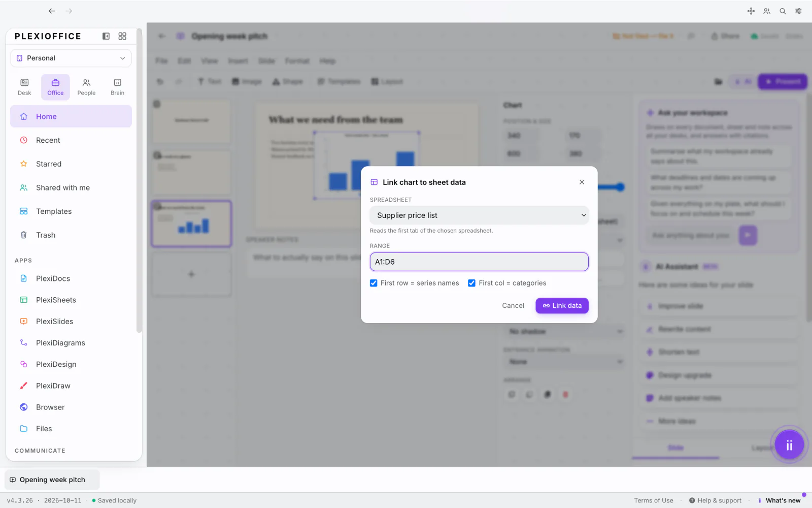This screenshot has width=812, height=508.
Task: Launch PlexiSheets app
Action: pos(71,300)
